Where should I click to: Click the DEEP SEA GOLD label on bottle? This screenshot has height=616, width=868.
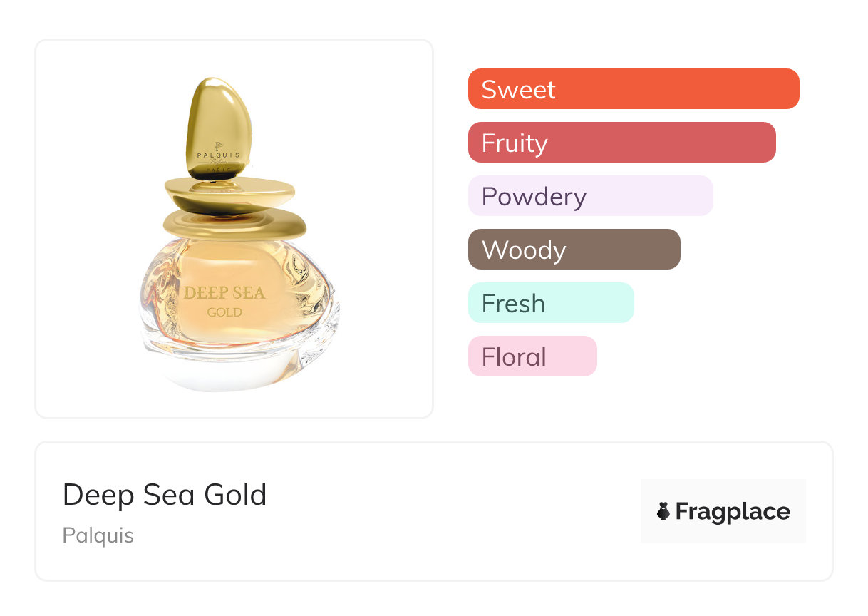[224, 301]
